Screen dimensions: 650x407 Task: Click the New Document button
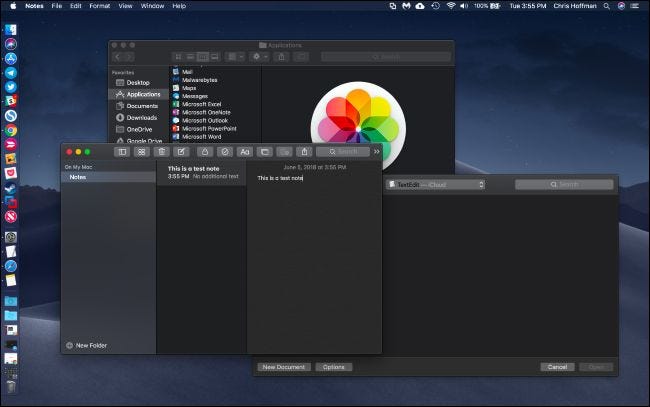point(284,367)
